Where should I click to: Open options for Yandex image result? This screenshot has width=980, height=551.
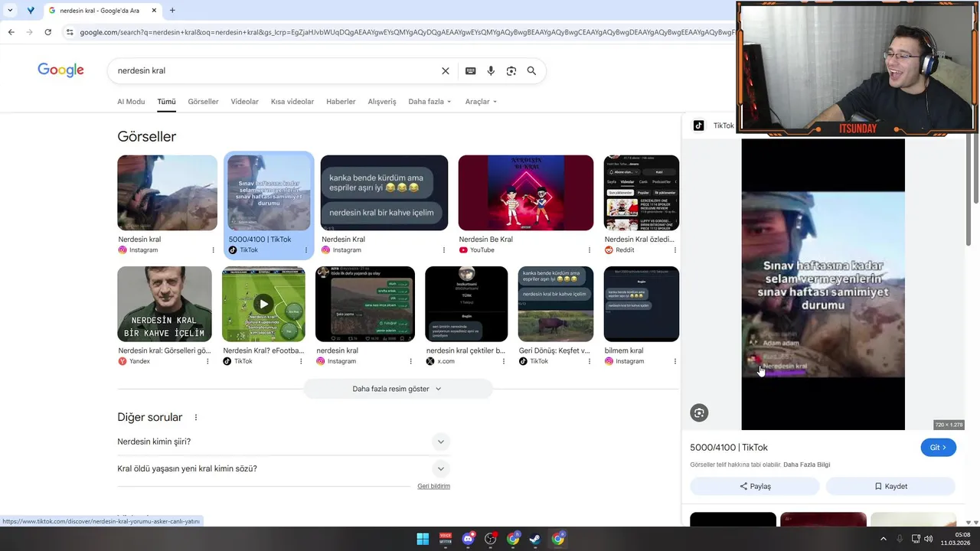coord(207,361)
